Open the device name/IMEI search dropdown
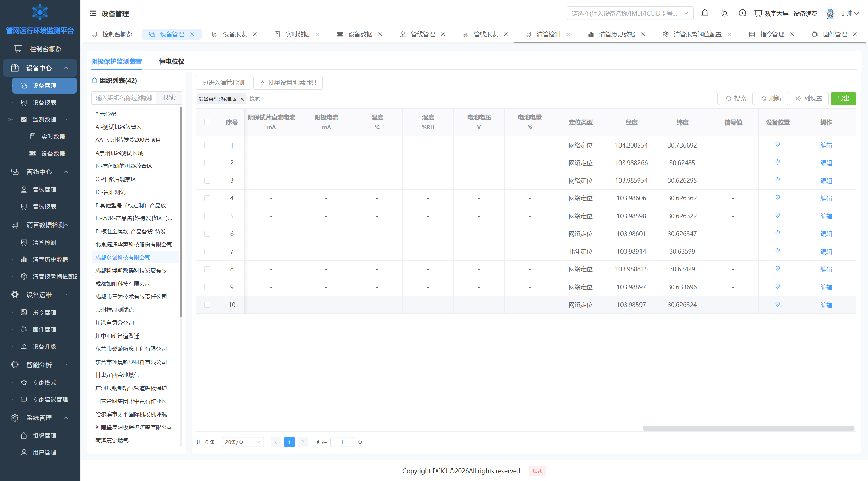Viewport: 868px width, 481px height. click(x=630, y=13)
